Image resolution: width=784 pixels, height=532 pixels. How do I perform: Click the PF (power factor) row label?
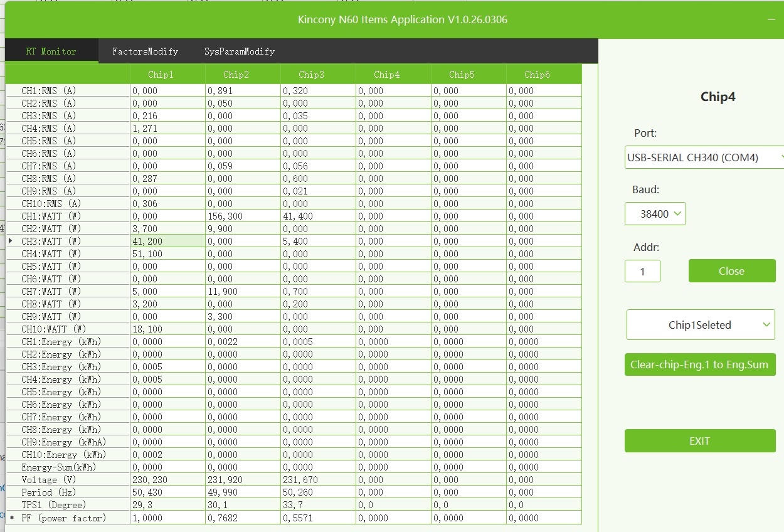(x=63, y=518)
